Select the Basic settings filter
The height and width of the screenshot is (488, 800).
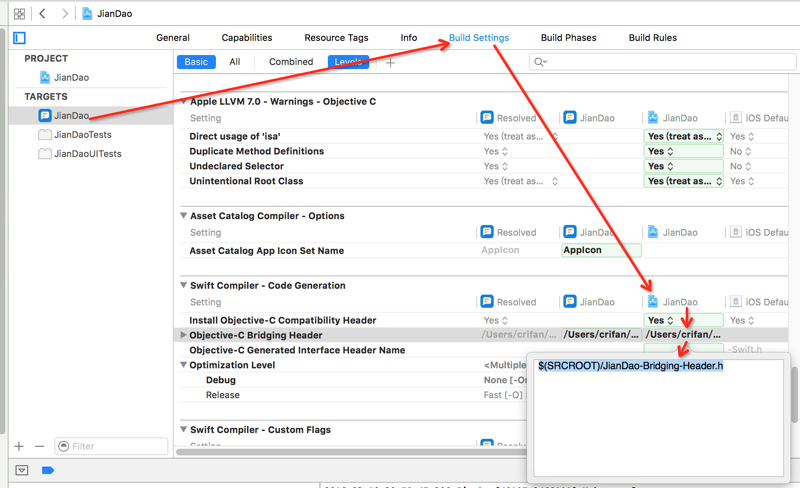tap(196, 62)
